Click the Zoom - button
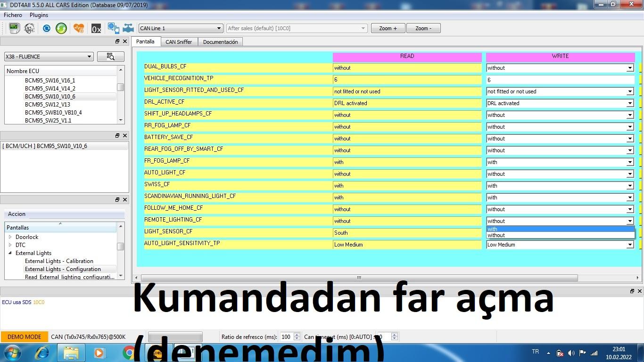Image resolution: width=644 pixels, height=362 pixels. (x=423, y=28)
